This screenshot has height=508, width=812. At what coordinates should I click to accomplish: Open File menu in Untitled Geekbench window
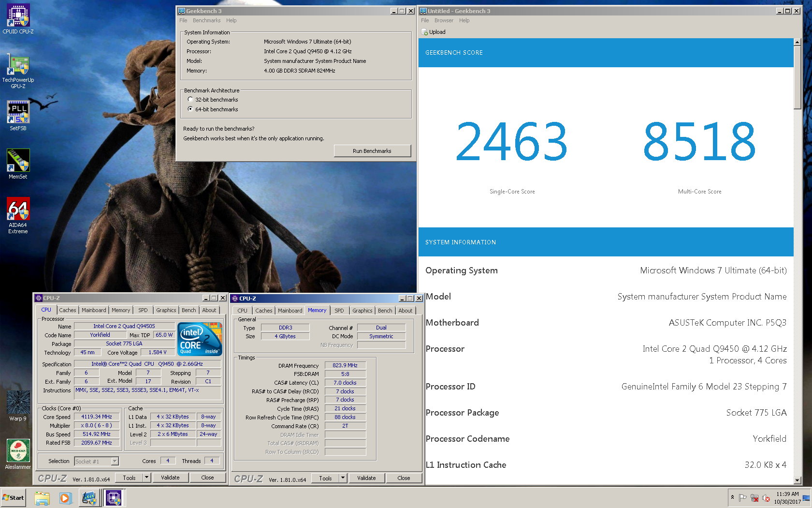pyautogui.click(x=425, y=20)
